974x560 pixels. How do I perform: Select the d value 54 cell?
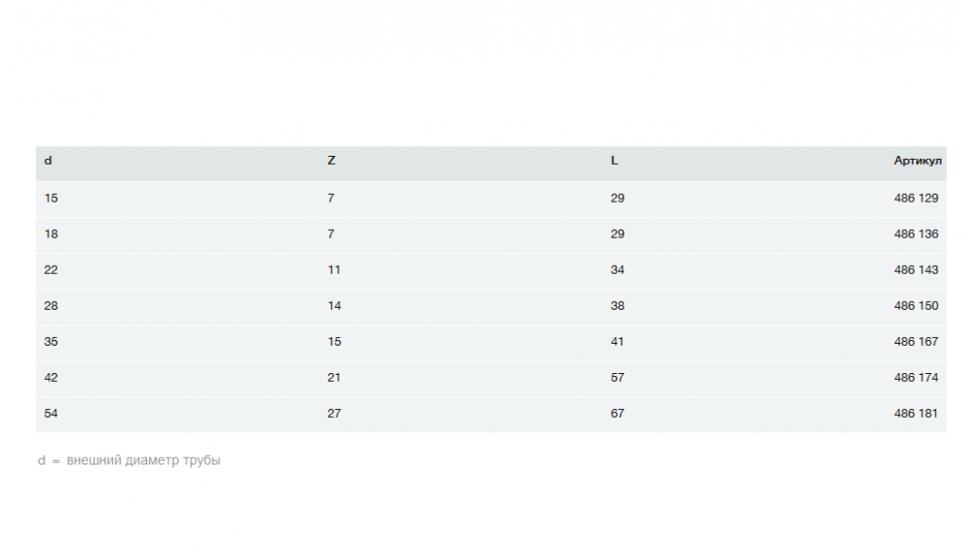click(x=52, y=414)
